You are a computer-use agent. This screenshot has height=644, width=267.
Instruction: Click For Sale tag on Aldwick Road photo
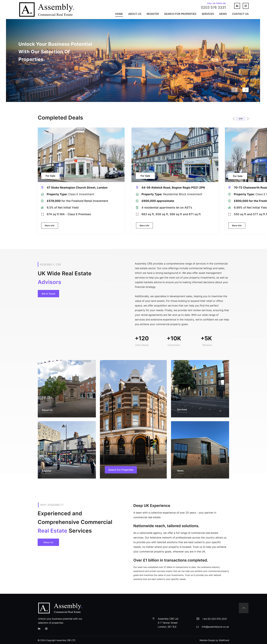point(145,176)
